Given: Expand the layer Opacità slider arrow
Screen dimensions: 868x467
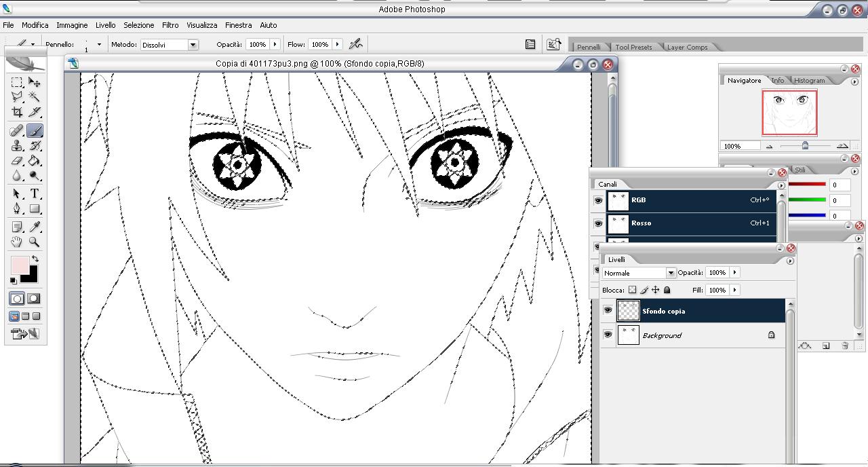Looking at the screenshot, I should tap(734, 272).
